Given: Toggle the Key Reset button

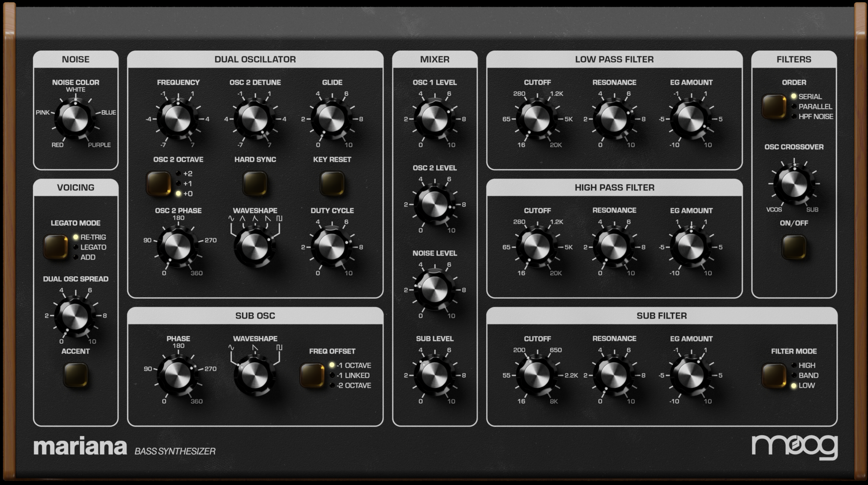Looking at the screenshot, I should click(x=332, y=183).
